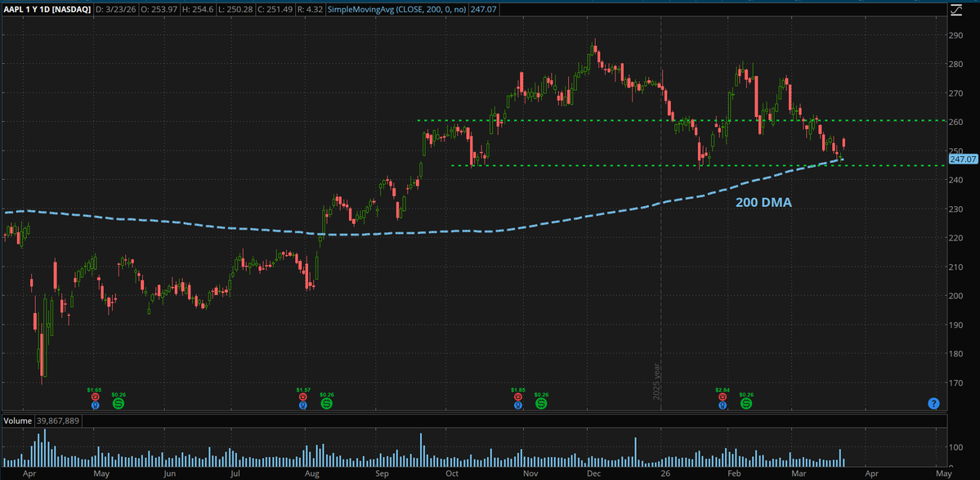
Task: Open the green dividend icon beside $2.84 earnings
Action: click(746, 404)
